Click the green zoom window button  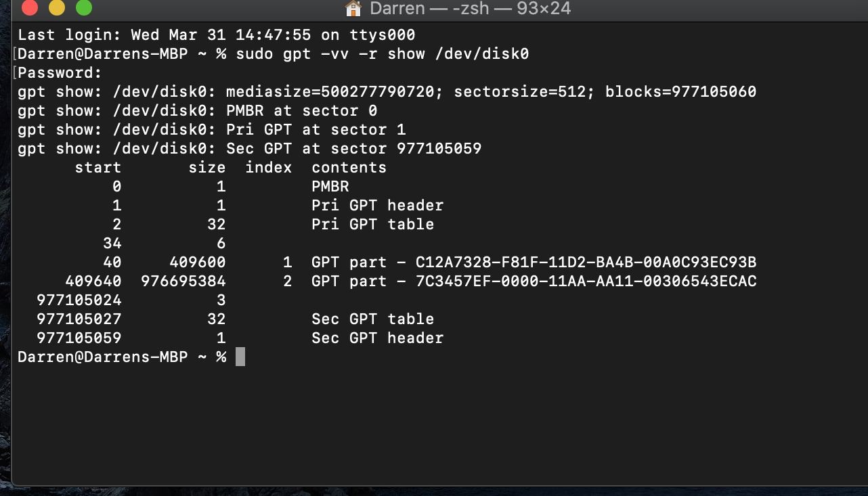83,8
